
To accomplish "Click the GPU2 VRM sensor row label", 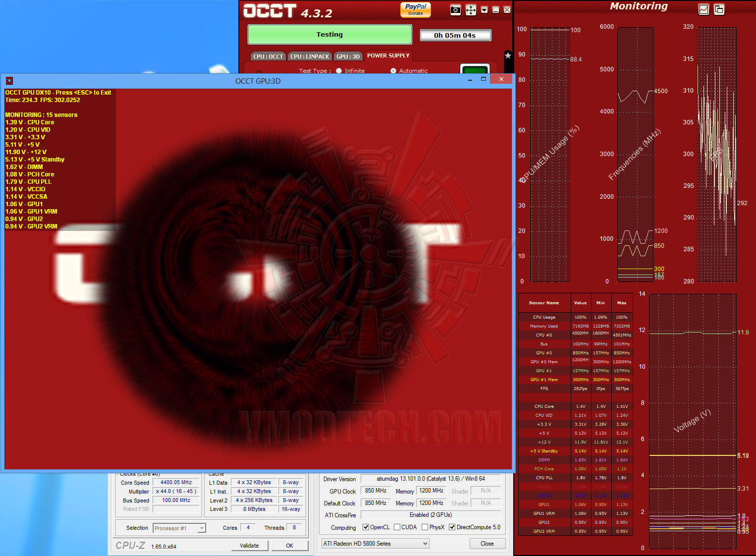I will (544, 531).
